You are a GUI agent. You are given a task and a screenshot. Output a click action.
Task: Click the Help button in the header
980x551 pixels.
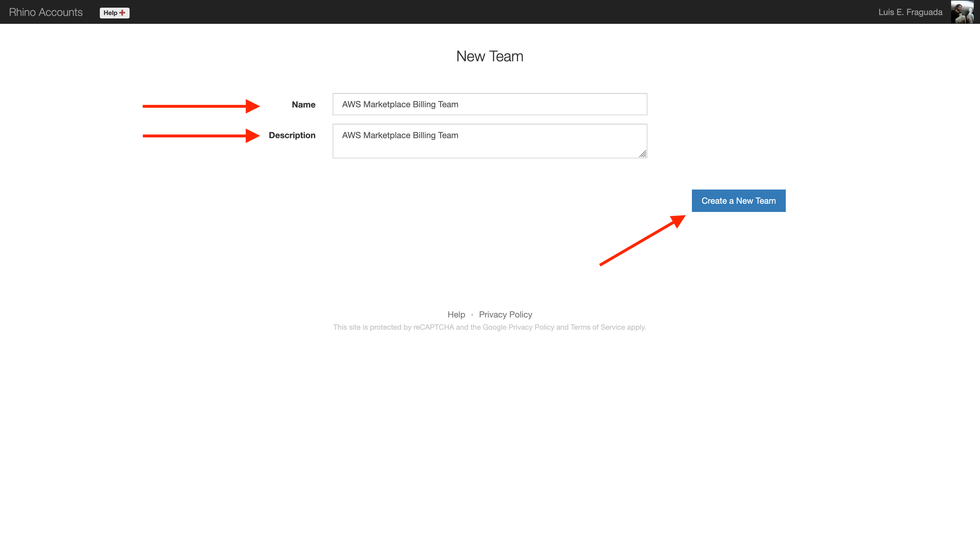[x=115, y=12]
